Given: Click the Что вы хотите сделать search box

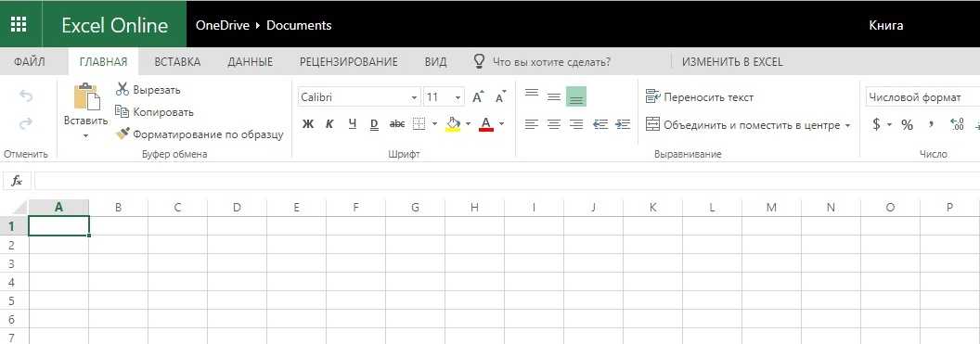Looking at the screenshot, I should point(551,62).
